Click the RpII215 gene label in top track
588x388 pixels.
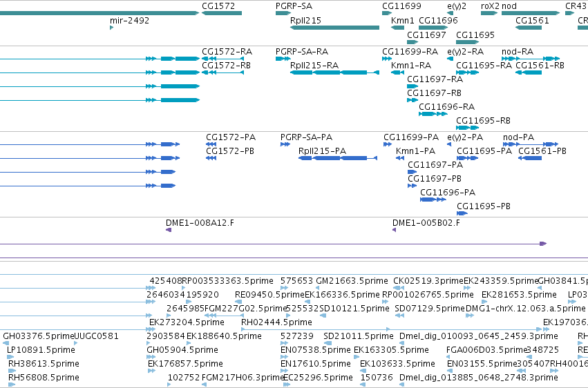305,21
